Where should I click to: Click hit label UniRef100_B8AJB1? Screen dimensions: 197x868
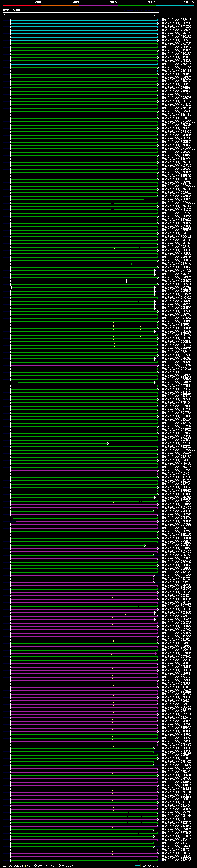[176, 115]
